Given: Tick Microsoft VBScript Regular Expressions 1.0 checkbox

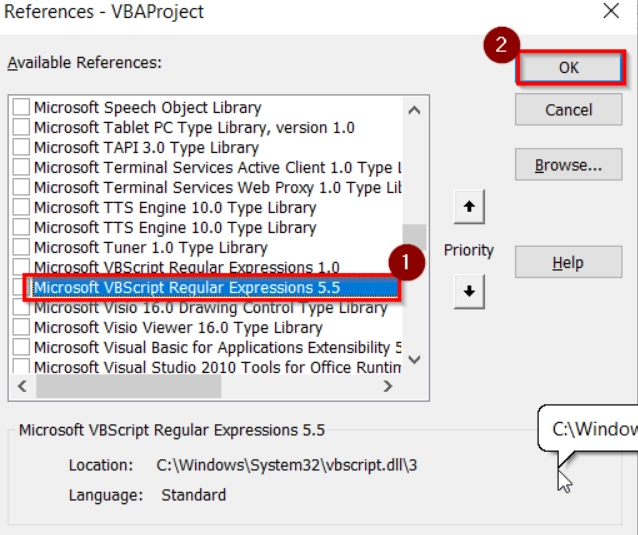Looking at the screenshot, I should pos(21,268).
